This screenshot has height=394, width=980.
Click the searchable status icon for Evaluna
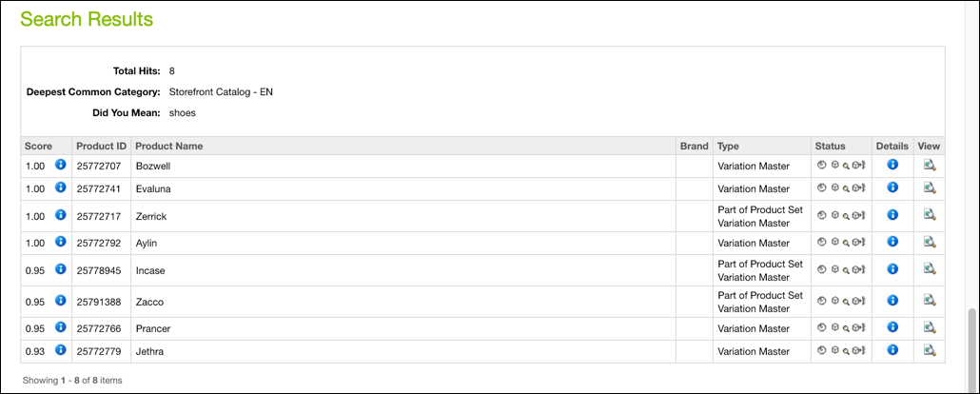846,188
